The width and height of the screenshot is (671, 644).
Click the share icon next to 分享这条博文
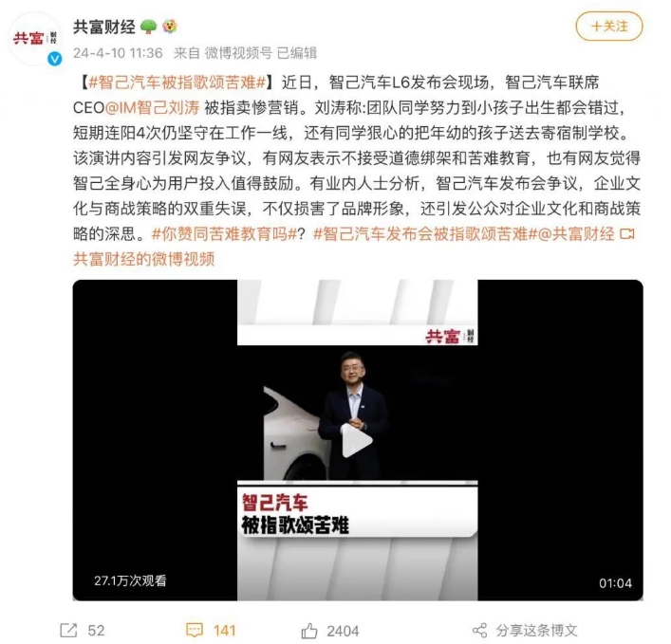click(479, 631)
